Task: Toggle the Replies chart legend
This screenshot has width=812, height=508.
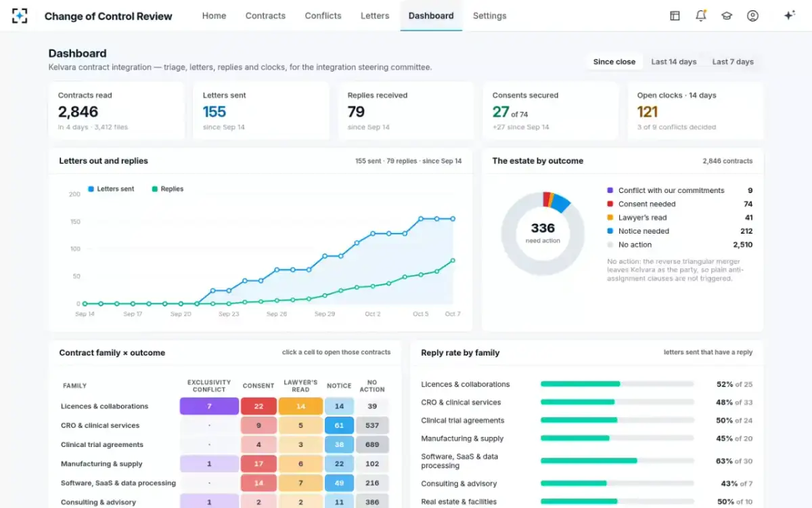Action: pyautogui.click(x=168, y=189)
